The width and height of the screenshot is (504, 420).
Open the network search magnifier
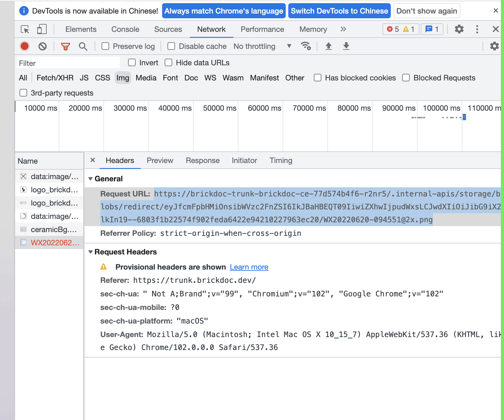(x=83, y=46)
